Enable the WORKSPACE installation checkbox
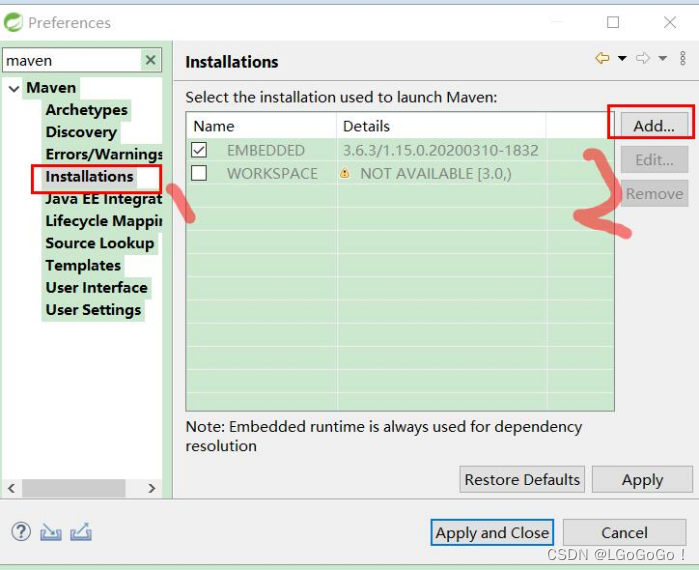This screenshot has width=699, height=570. coord(199,173)
